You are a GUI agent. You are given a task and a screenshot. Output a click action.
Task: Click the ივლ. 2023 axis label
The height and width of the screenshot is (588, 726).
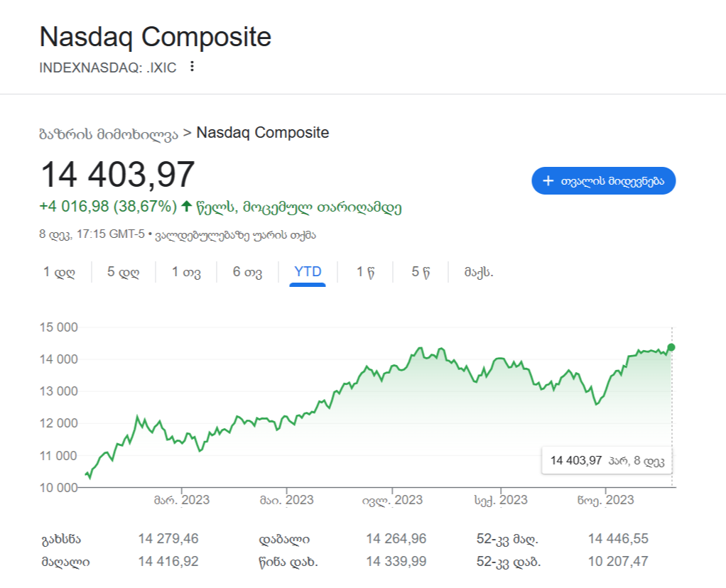(x=392, y=500)
